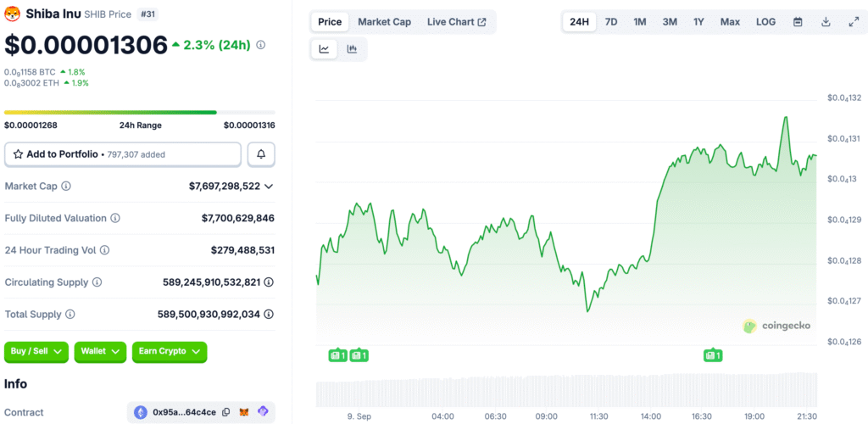Screen dimensions: 868x424
Task: Select the Max time range
Action: tap(730, 22)
